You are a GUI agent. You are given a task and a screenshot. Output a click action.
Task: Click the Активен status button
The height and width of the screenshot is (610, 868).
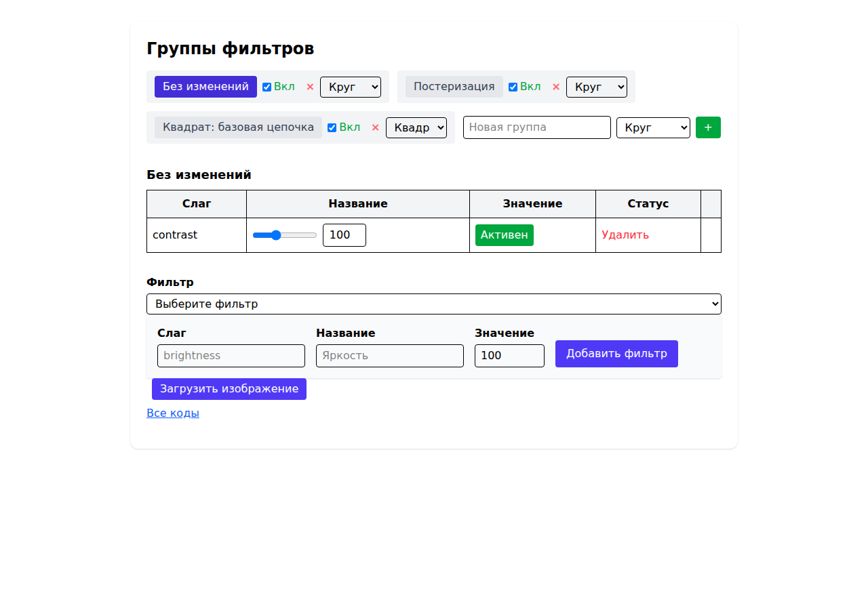[505, 235]
